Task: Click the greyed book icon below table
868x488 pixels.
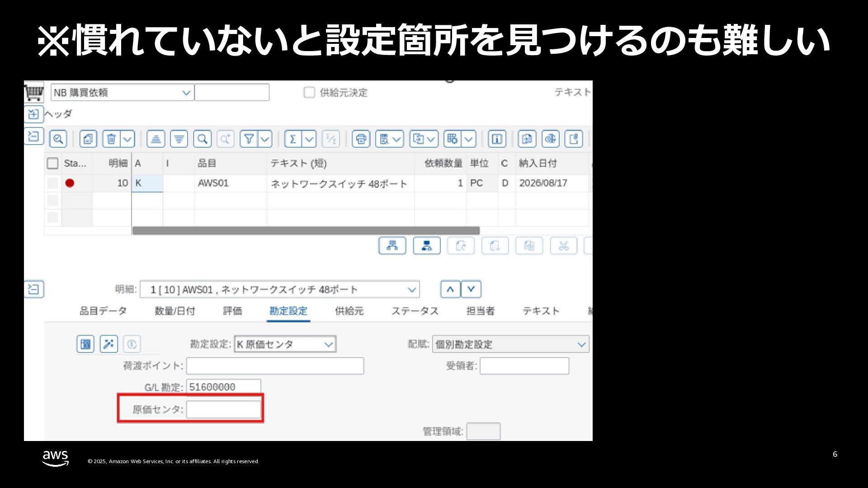Action: coord(529,246)
